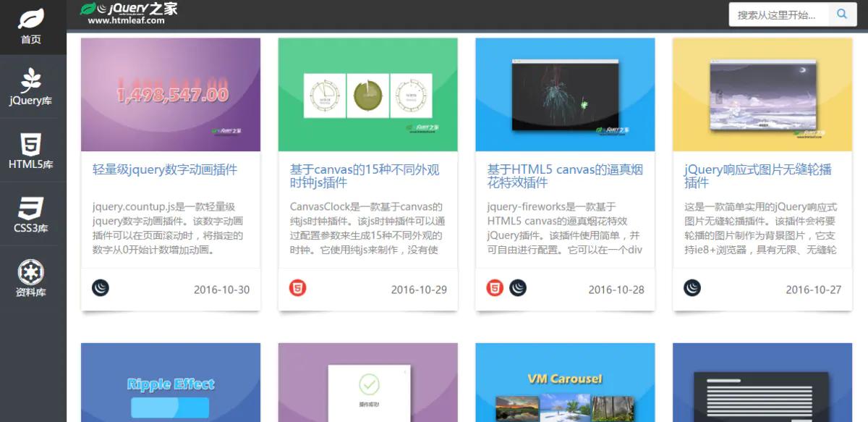Image resolution: width=868 pixels, height=422 pixels.
Task: Open the canvas clocks preview thumbnail
Action: 368,95
